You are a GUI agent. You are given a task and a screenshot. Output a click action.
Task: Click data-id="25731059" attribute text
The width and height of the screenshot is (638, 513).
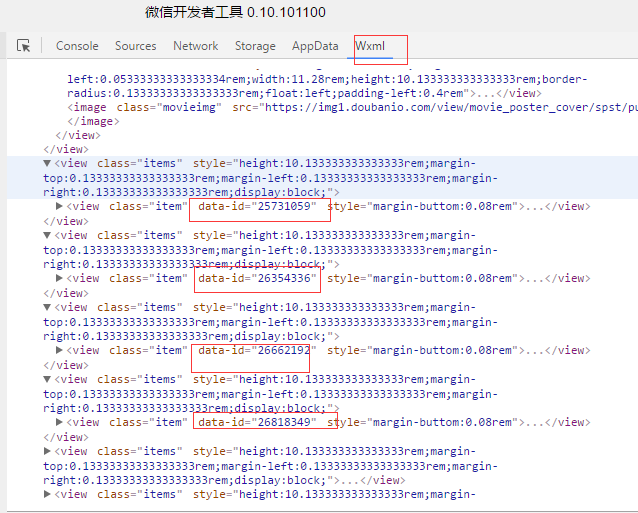(x=257, y=206)
